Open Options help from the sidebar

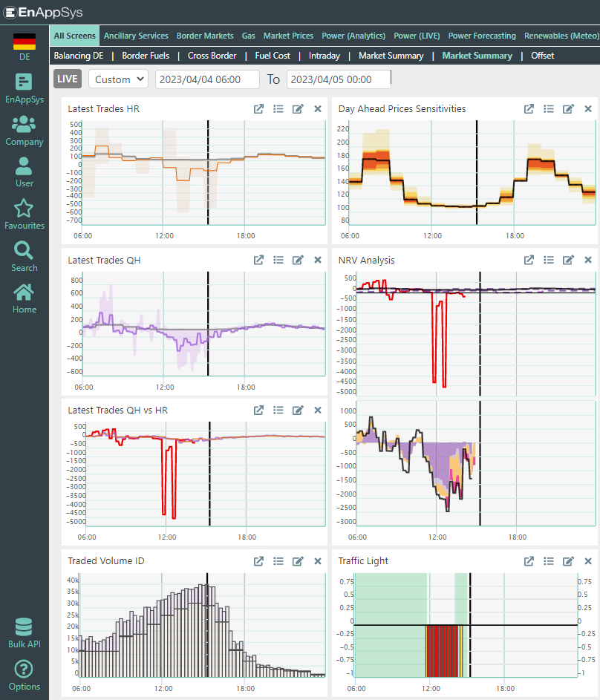point(25,676)
